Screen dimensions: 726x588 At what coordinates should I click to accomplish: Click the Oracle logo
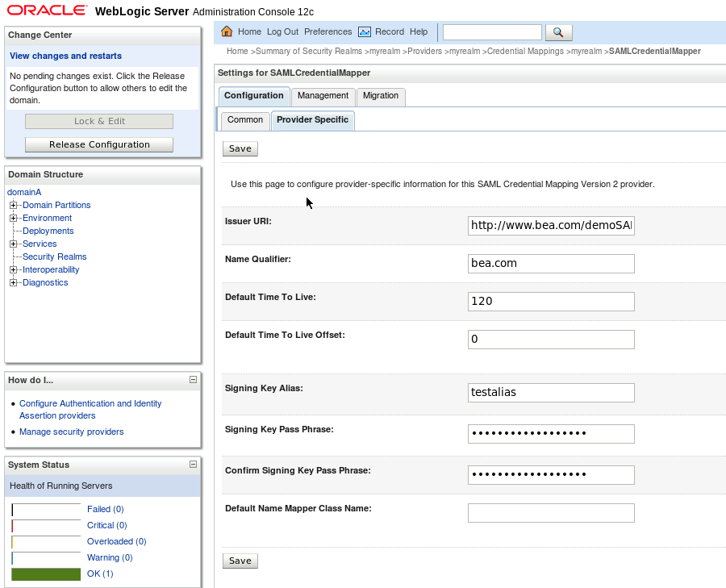[46, 10]
